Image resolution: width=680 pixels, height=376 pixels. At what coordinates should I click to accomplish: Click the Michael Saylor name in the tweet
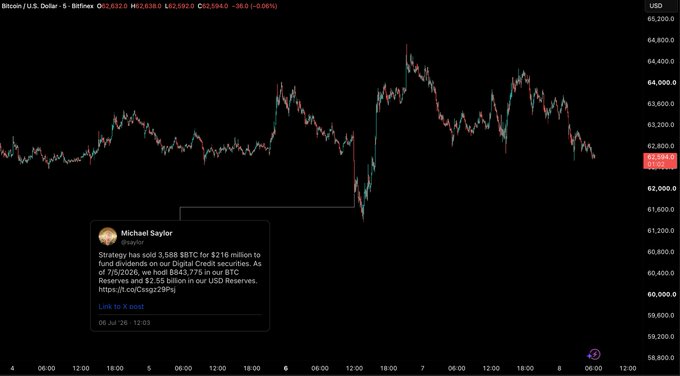point(147,233)
